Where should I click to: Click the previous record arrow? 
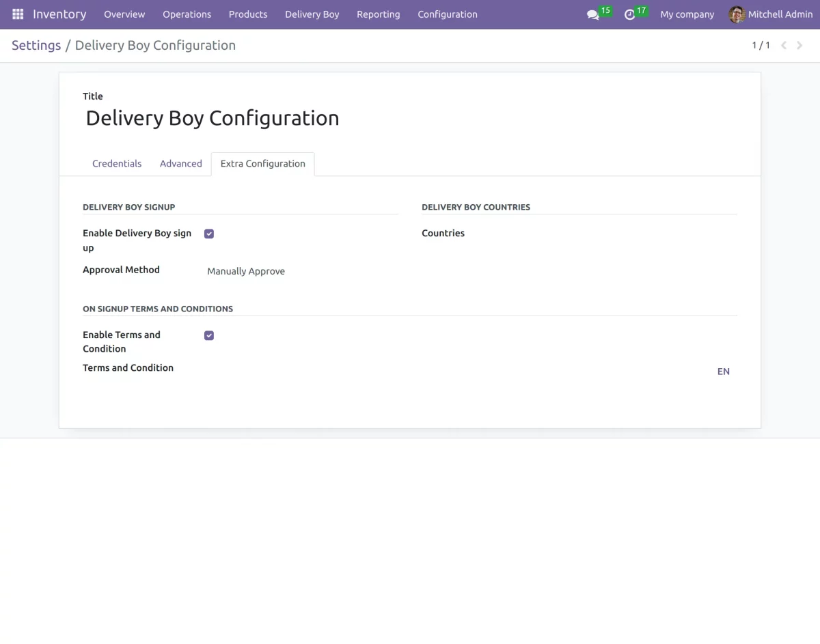(x=783, y=45)
